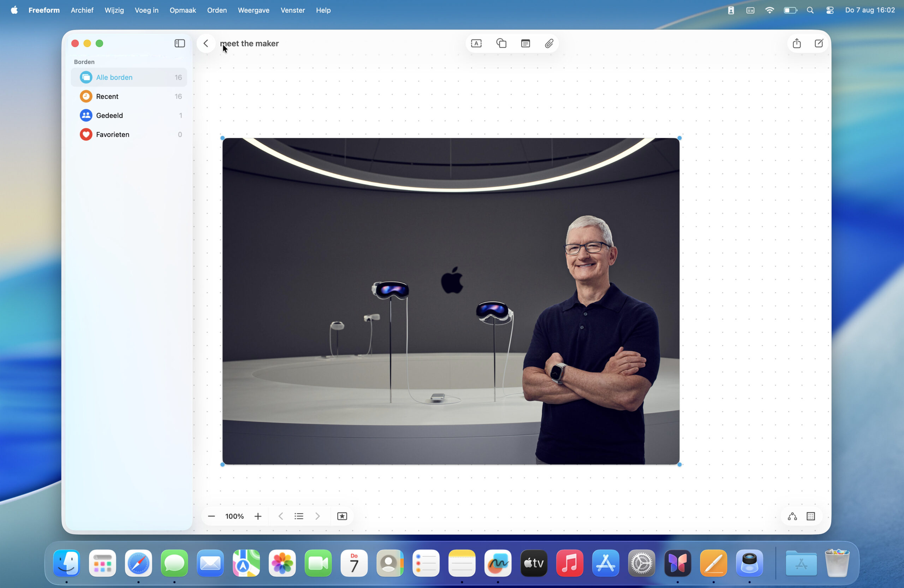
Task: Create a new board with compose icon
Action: coord(819,43)
